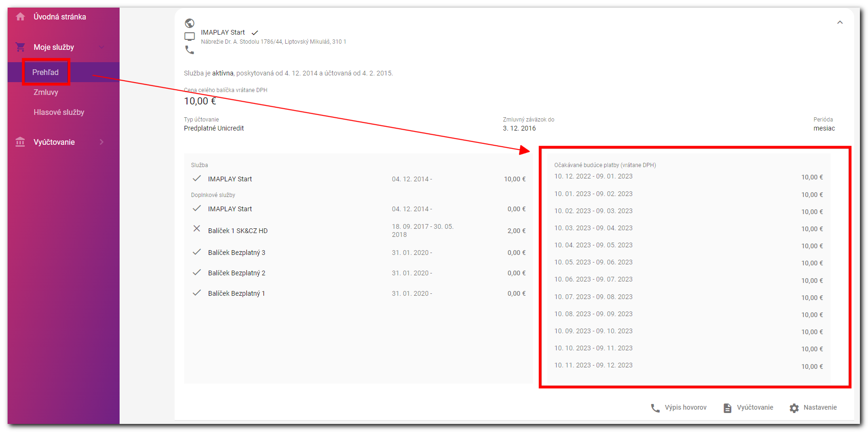
Task: Click the phone service icon under monitor
Action: pyautogui.click(x=190, y=49)
